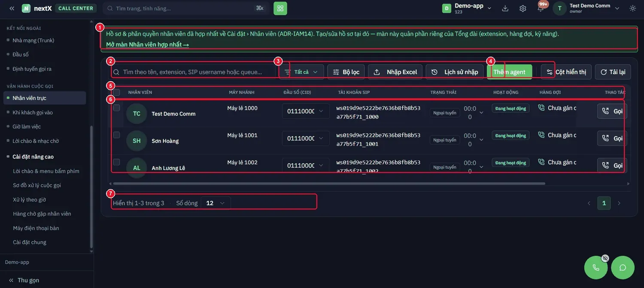Open notifications bell with 99+ badge

point(541,8)
